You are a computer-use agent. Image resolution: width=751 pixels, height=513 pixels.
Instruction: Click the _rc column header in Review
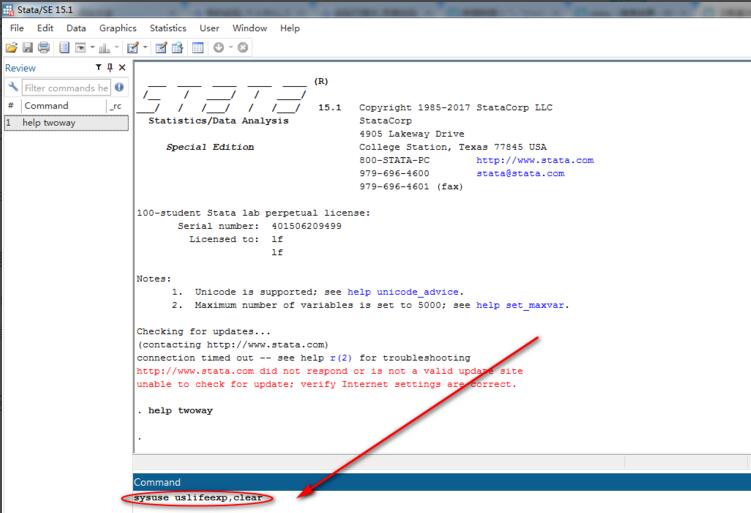pyautogui.click(x=116, y=106)
